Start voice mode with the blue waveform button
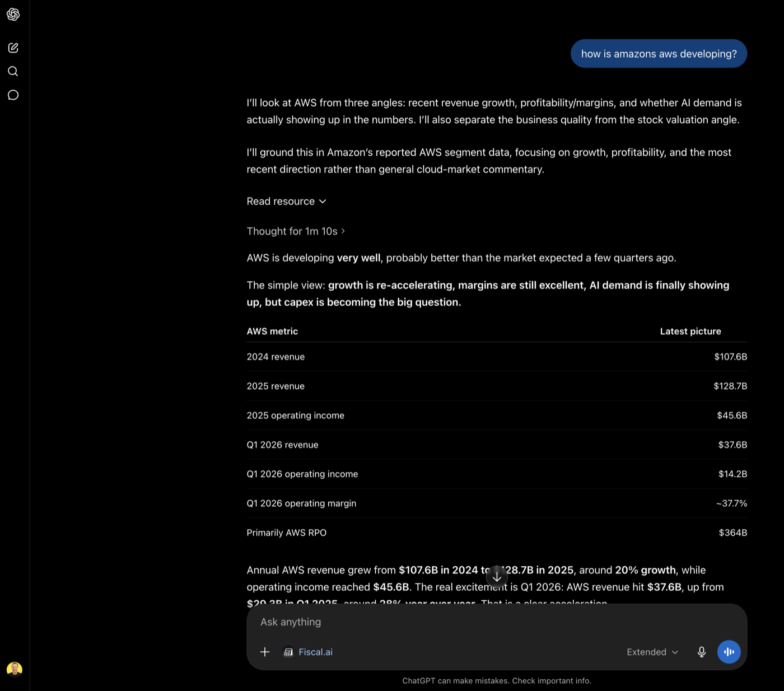Screen dimensions: 784x691 click(729, 652)
